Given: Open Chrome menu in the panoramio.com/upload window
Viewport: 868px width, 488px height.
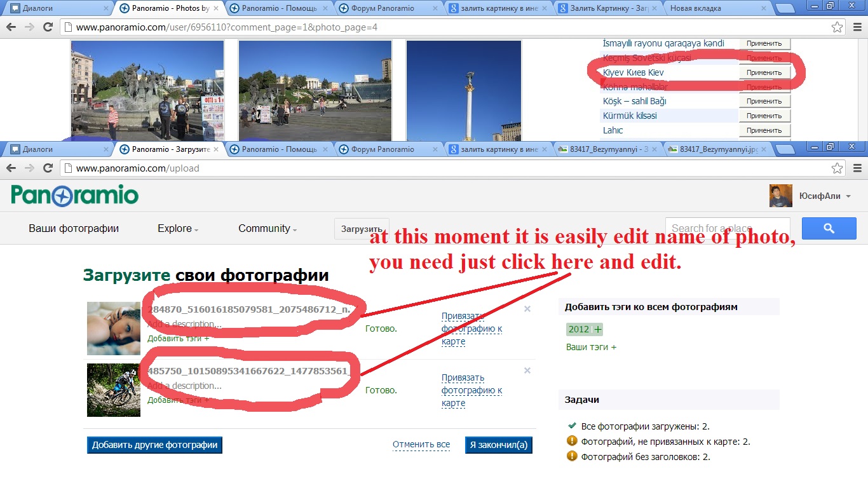Looking at the screenshot, I should click(x=857, y=168).
